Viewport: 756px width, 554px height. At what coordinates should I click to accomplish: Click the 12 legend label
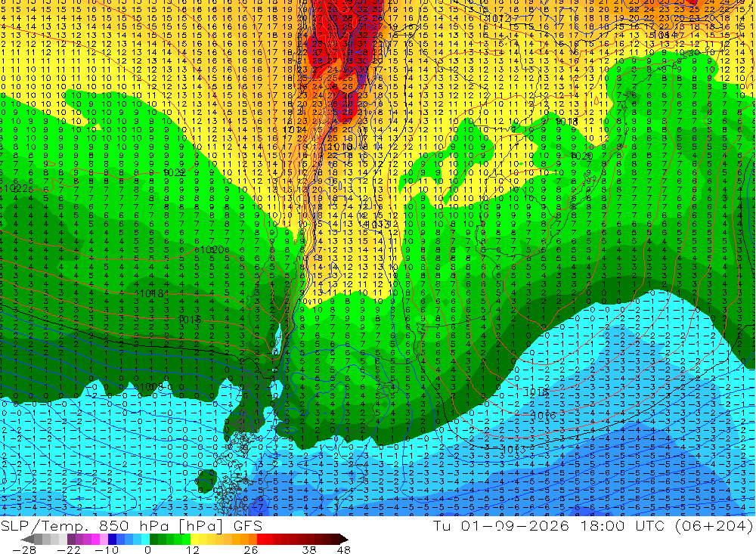click(192, 549)
